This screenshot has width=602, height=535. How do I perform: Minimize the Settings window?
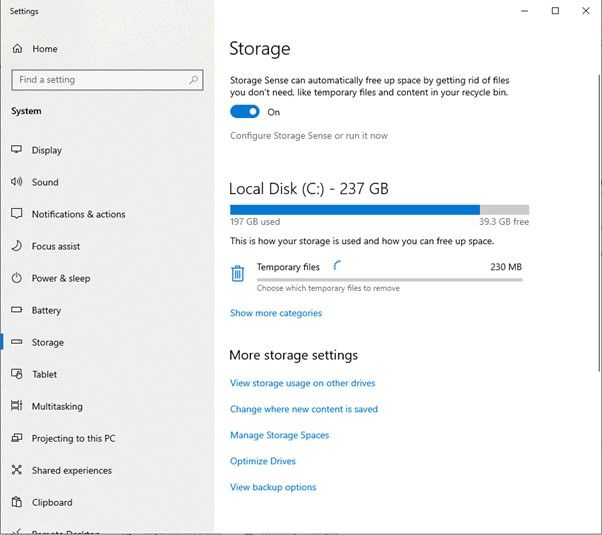tap(524, 11)
